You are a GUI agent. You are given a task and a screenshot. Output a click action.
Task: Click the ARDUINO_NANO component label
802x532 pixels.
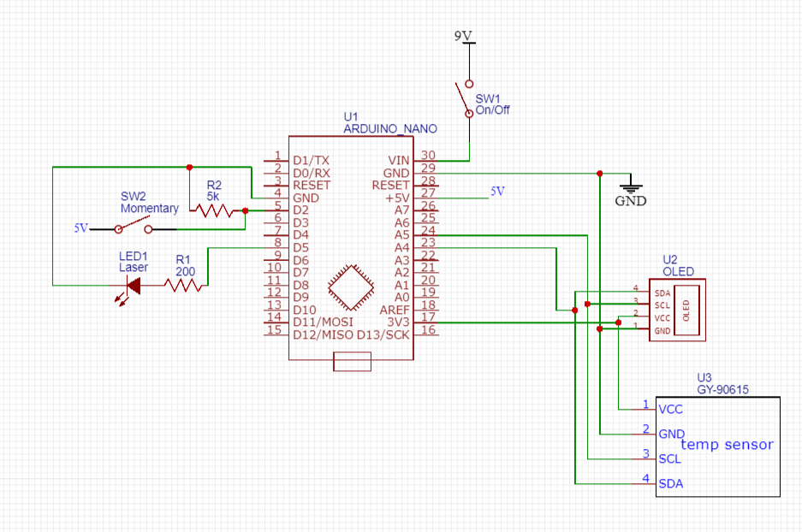[390, 129]
